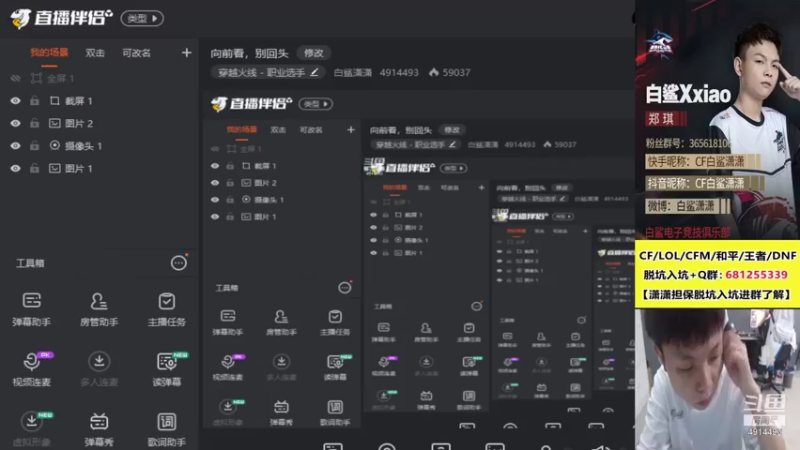
Task: Click the add-scene plus in largest nested preview
Action: (351, 130)
